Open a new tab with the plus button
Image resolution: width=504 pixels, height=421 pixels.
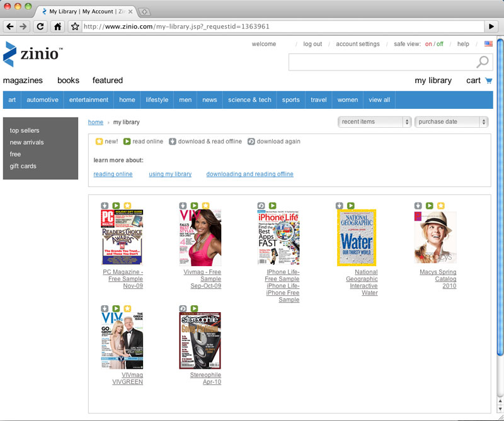pyautogui.click(x=144, y=12)
